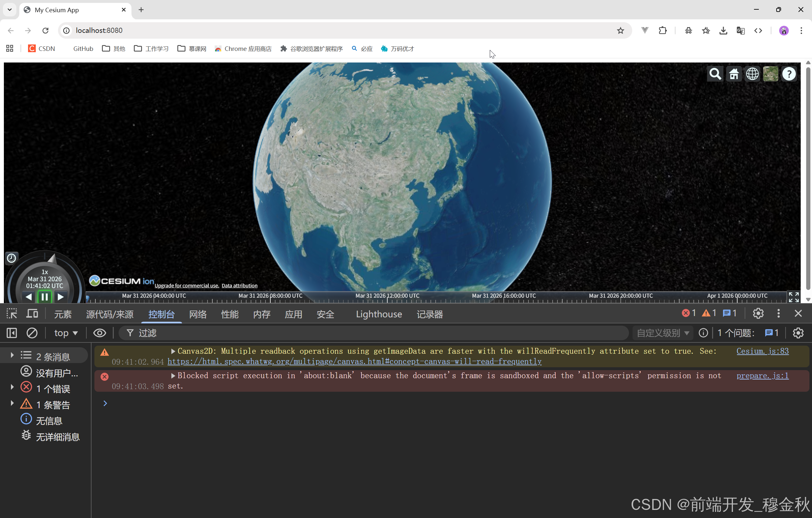
Task: Open Cesium navigation help question icon
Action: [789, 74]
